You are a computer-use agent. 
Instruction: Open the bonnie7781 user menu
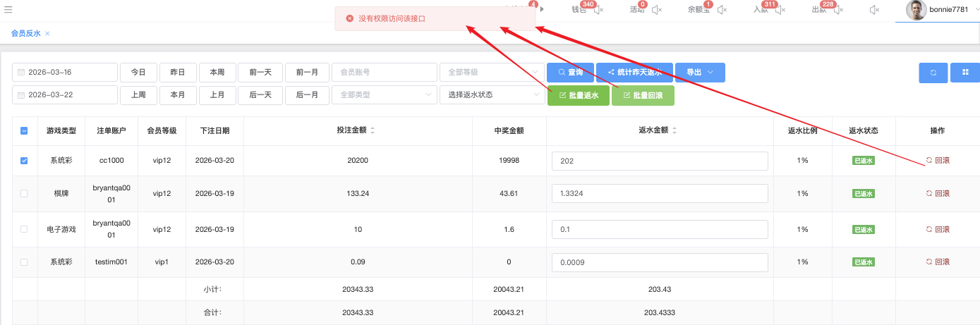pos(937,11)
